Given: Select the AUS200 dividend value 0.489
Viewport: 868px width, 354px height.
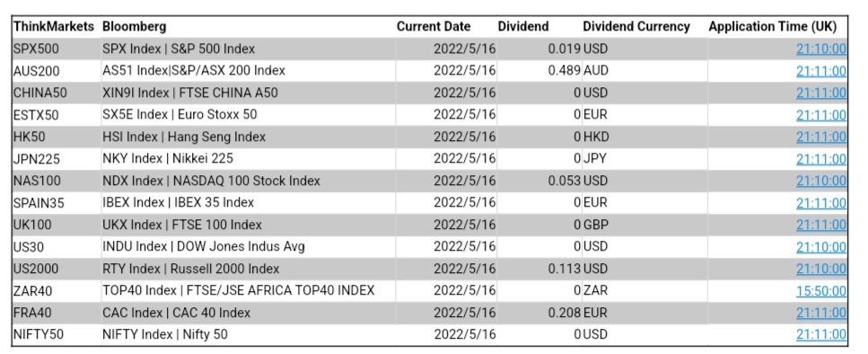Looking at the screenshot, I should 564,71.
